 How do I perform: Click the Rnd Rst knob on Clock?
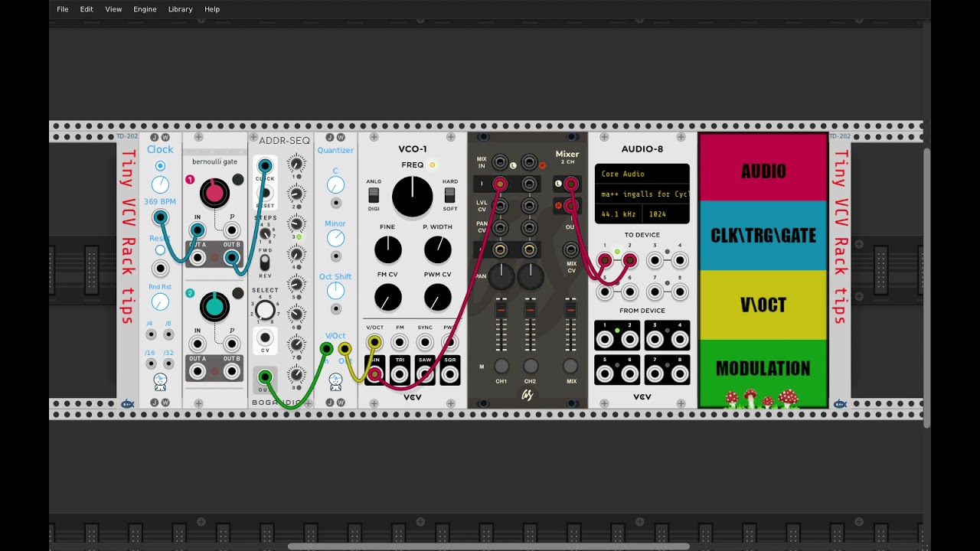click(160, 302)
